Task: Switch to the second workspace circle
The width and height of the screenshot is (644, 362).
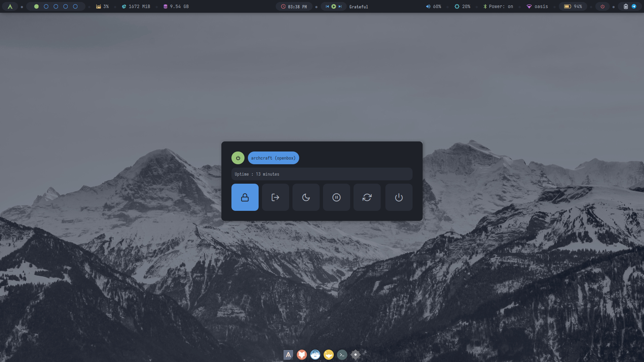Action: tap(46, 6)
